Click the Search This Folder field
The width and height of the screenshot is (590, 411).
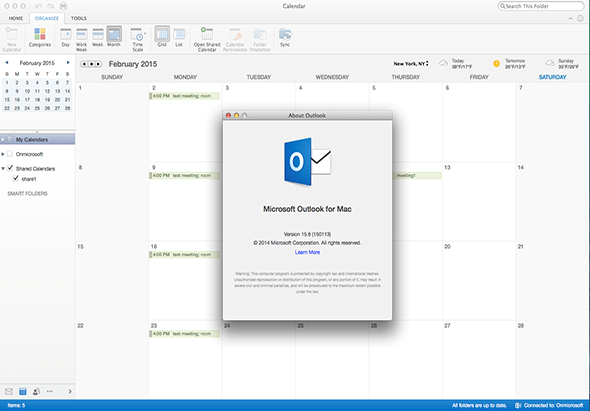click(x=541, y=6)
